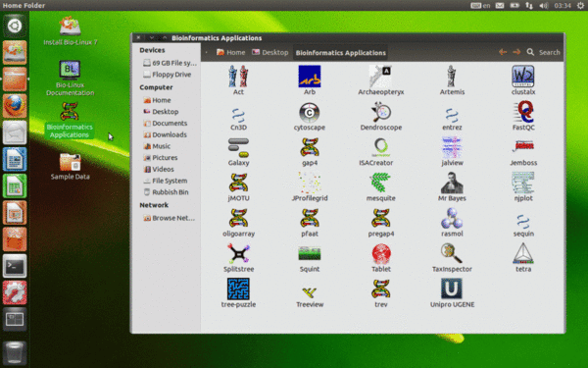Launch the Arb application
The width and height of the screenshot is (588, 368).
click(x=310, y=77)
